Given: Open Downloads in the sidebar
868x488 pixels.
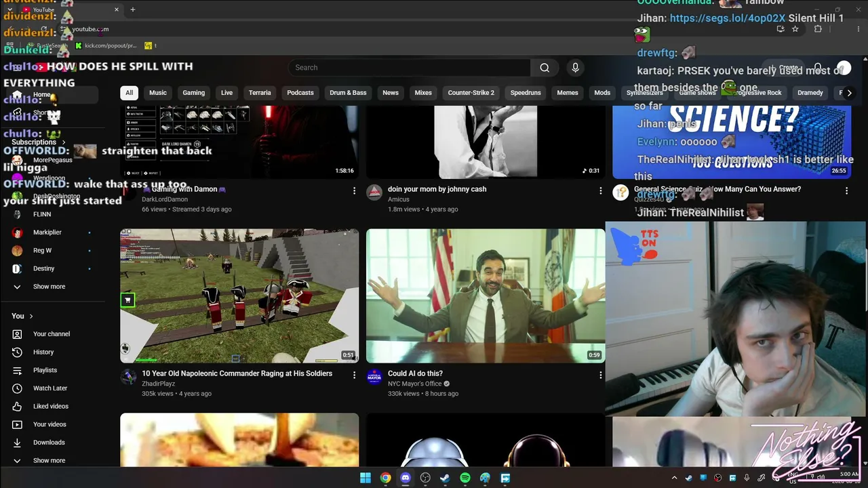Looking at the screenshot, I should click(49, 443).
